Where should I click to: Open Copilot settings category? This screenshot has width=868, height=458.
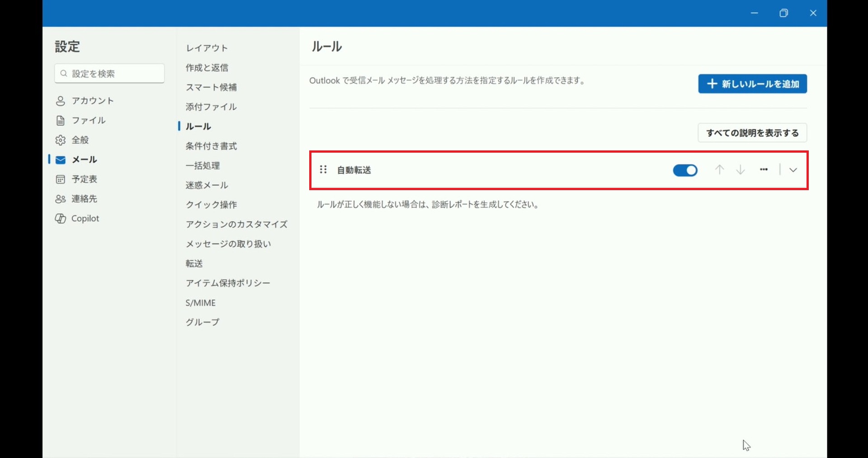point(85,219)
